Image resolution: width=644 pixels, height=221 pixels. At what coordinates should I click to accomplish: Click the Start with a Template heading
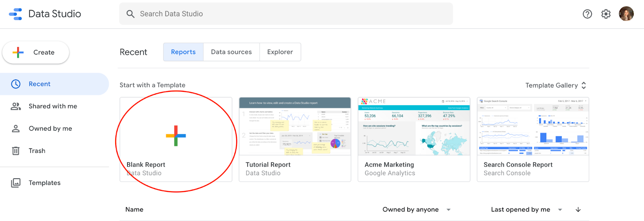153,85
